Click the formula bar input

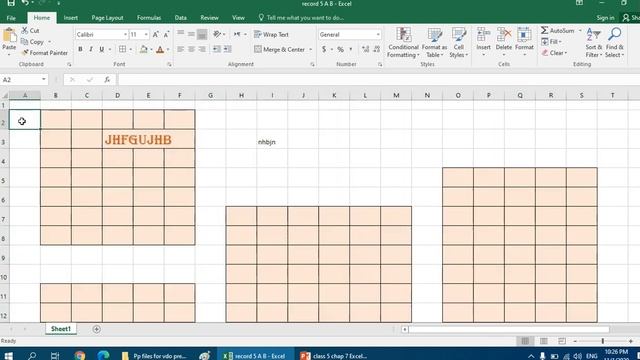[378, 80]
